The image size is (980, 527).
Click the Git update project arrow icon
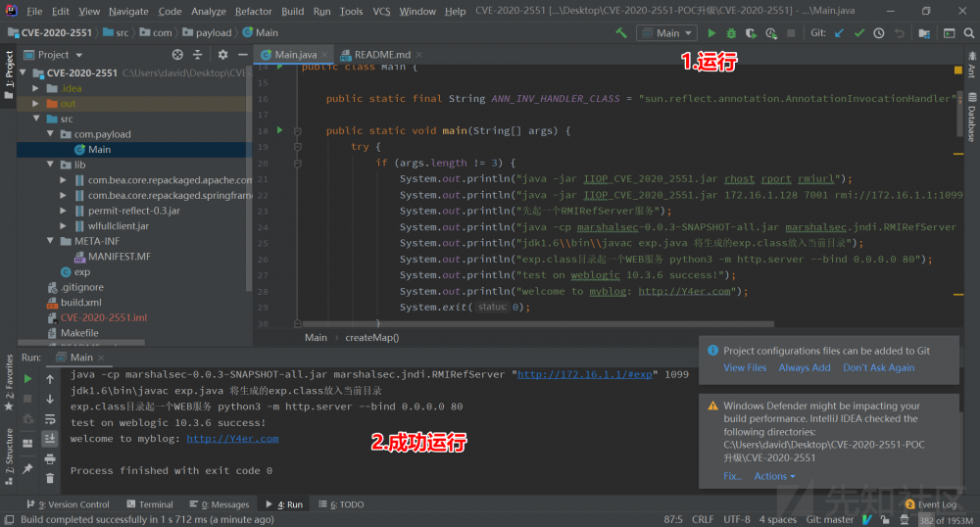pos(840,33)
